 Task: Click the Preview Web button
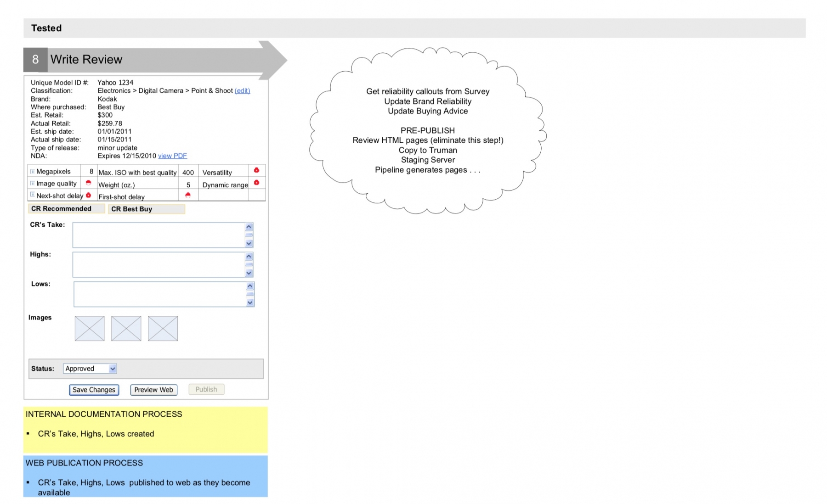tap(153, 390)
